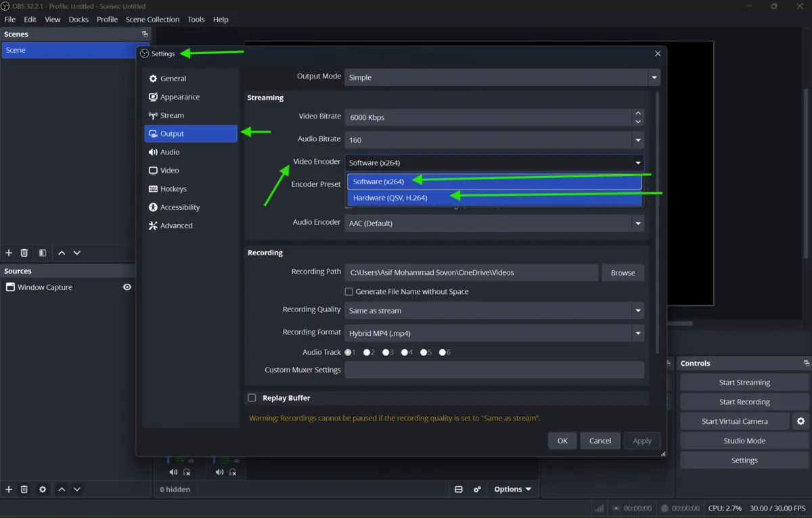Open Hotkeys settings category
Screen dimensions: 812x518
pos(191,189)
